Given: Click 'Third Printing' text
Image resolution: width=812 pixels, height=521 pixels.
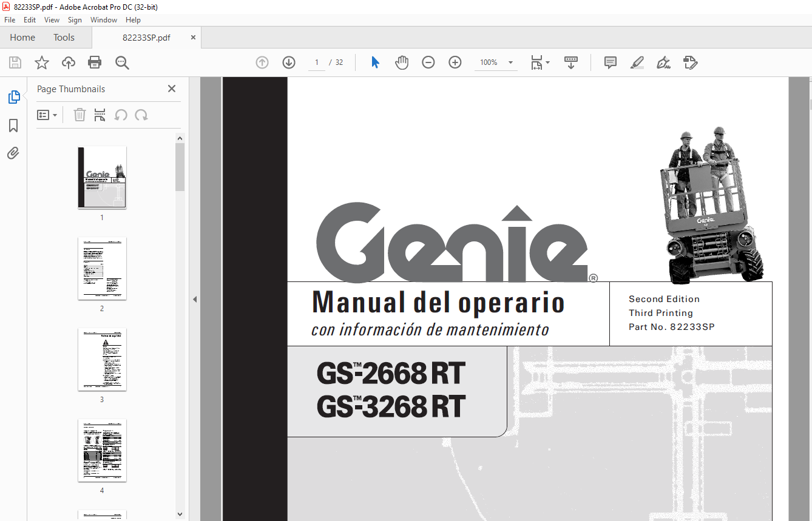Looking at the screenshot, I should (661, 313).
